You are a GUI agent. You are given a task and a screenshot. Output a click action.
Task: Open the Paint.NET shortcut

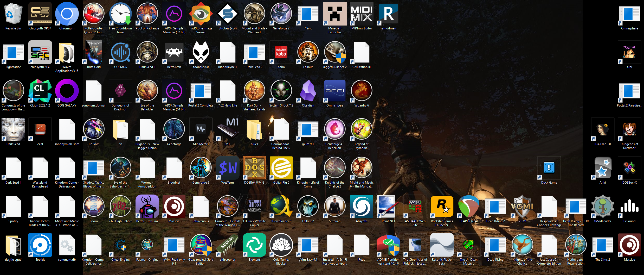[x=388, y=207]
